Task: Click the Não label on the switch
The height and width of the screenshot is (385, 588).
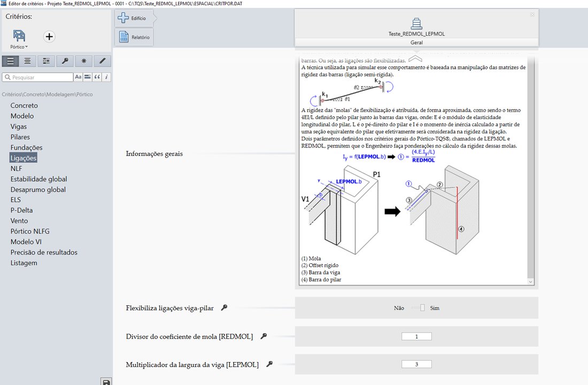Action: 399,308
